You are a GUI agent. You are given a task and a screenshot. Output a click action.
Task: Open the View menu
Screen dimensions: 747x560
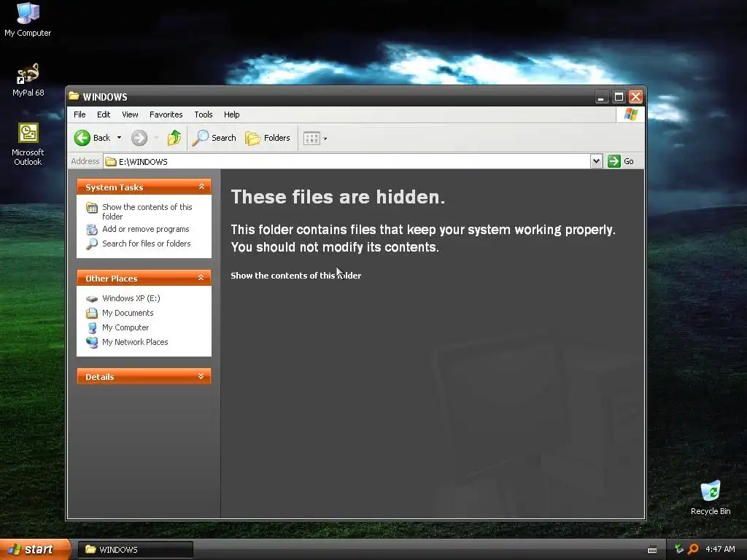coord(130,114)
